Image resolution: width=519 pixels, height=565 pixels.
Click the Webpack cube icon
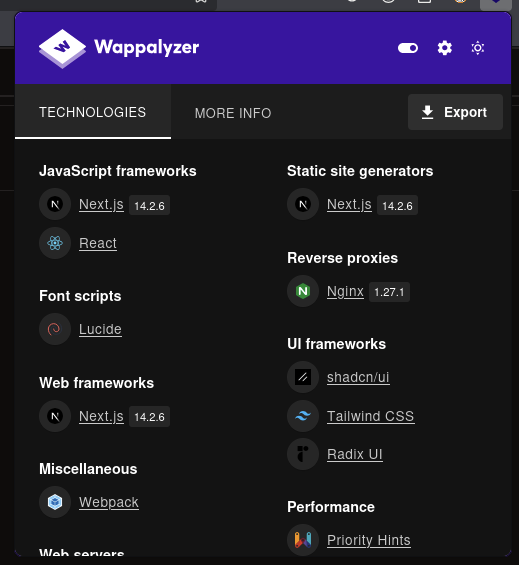(55, 502)
